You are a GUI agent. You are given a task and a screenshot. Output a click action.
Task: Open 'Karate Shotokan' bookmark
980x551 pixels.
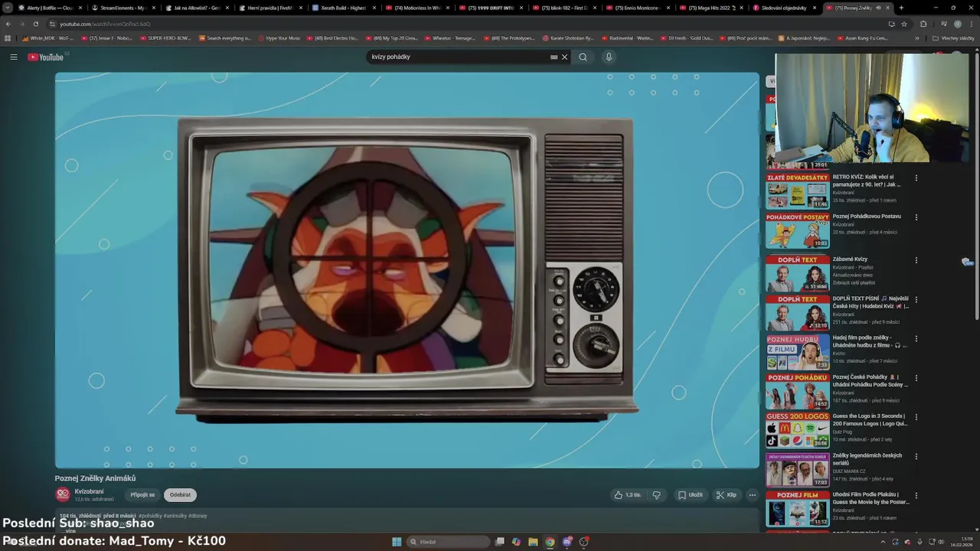[x=568, y=37]
